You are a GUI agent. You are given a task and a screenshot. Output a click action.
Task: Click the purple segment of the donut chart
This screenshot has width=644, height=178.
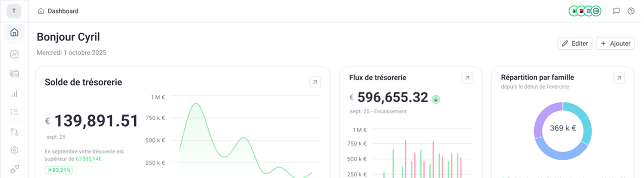(541, 120)
